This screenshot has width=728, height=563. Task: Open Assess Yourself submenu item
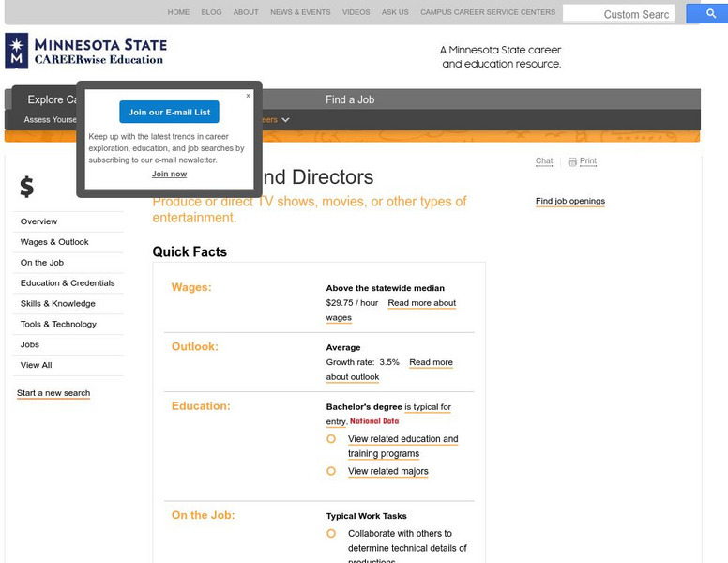coord(50,120)
